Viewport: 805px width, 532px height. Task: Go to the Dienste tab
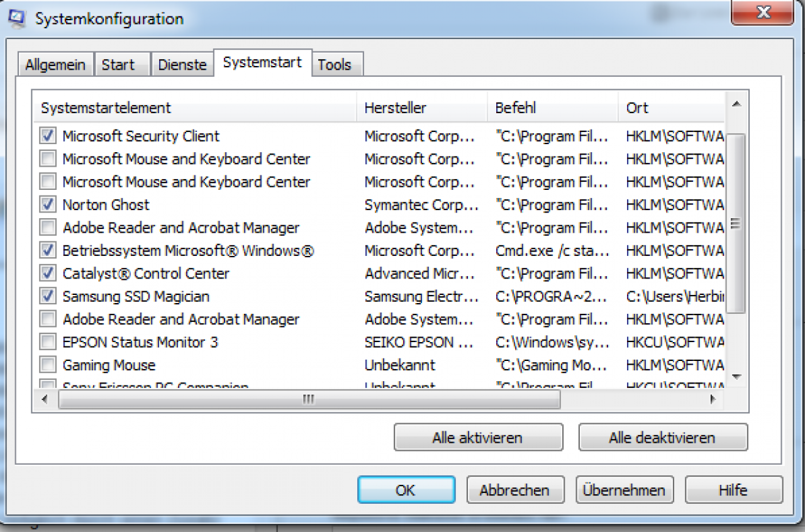tap(182, 65)
